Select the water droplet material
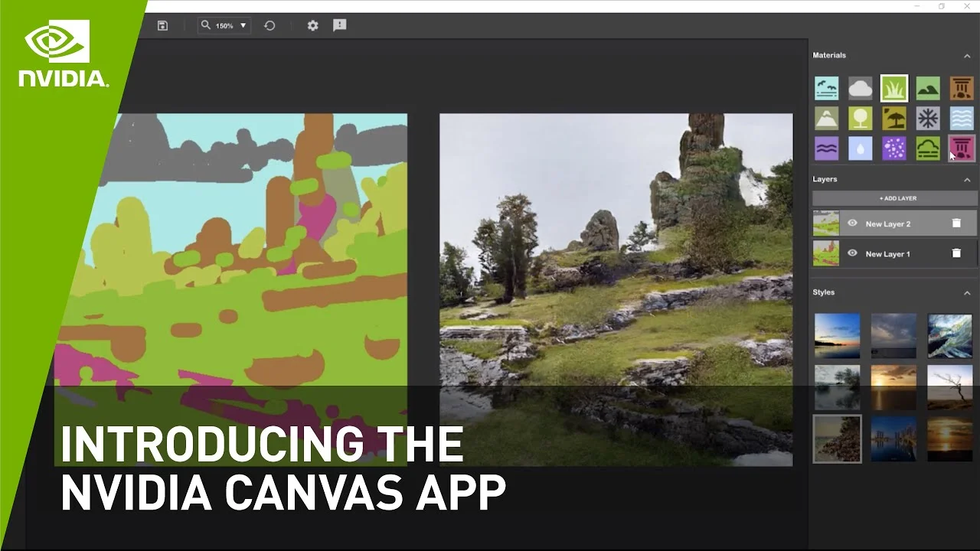 (x=860, y=148)
